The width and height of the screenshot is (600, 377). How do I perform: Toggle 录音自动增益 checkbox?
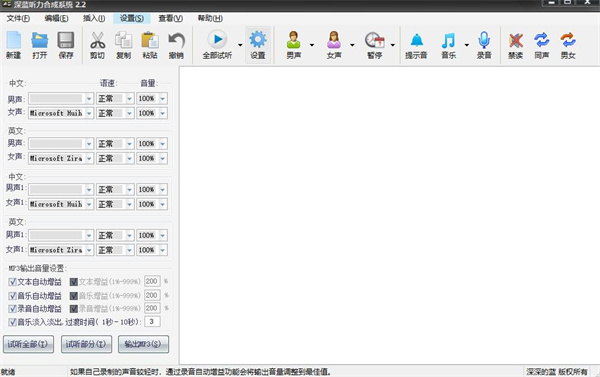[x=12, y=308]
